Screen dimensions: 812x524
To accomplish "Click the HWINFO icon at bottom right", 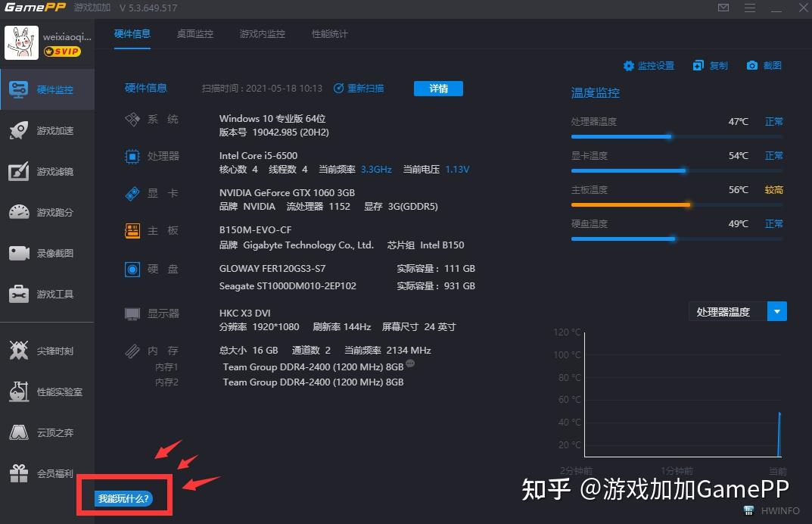I will tap(749, 510).
